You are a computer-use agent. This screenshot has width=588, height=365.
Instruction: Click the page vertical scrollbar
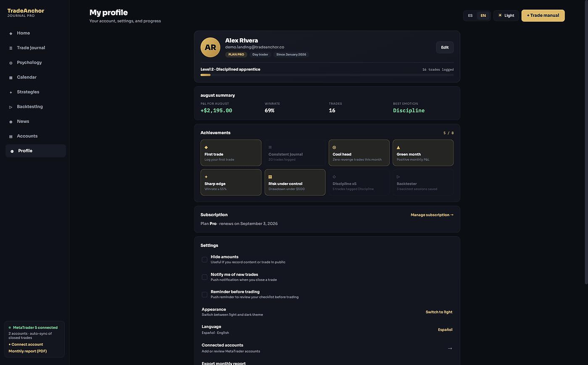pyautogui.click(x=586, y=142)
